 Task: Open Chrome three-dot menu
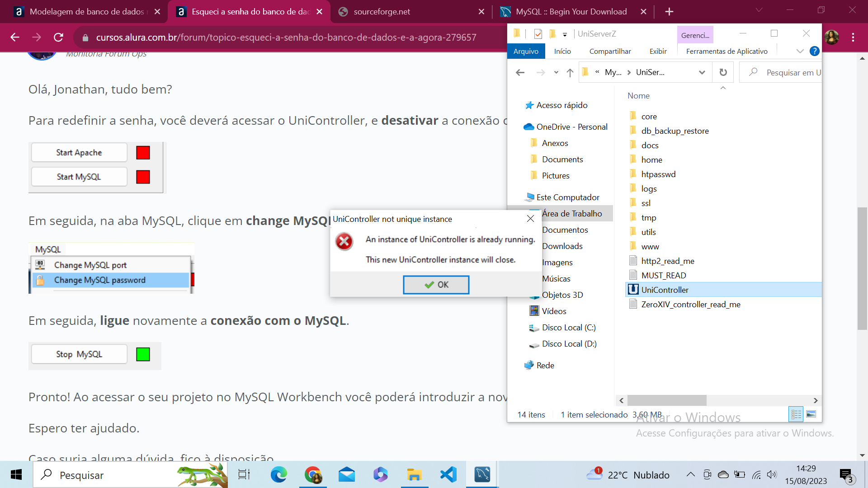853,37
